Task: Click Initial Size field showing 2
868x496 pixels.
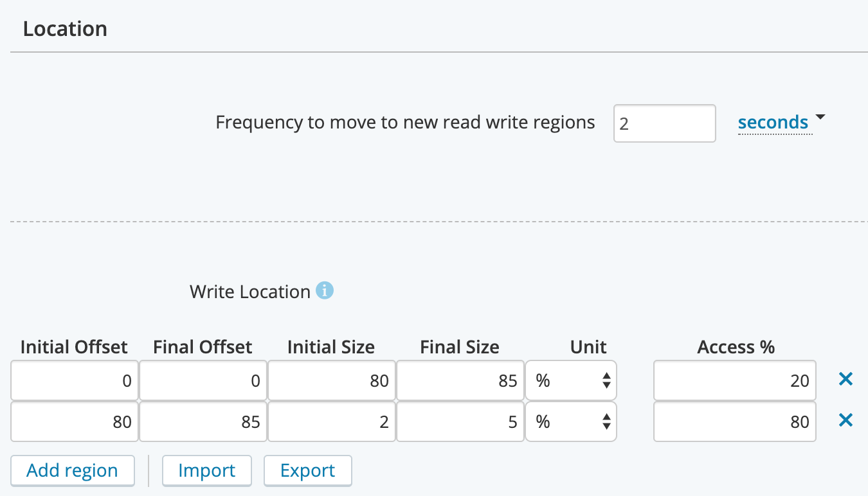Action: pos(331,422)
